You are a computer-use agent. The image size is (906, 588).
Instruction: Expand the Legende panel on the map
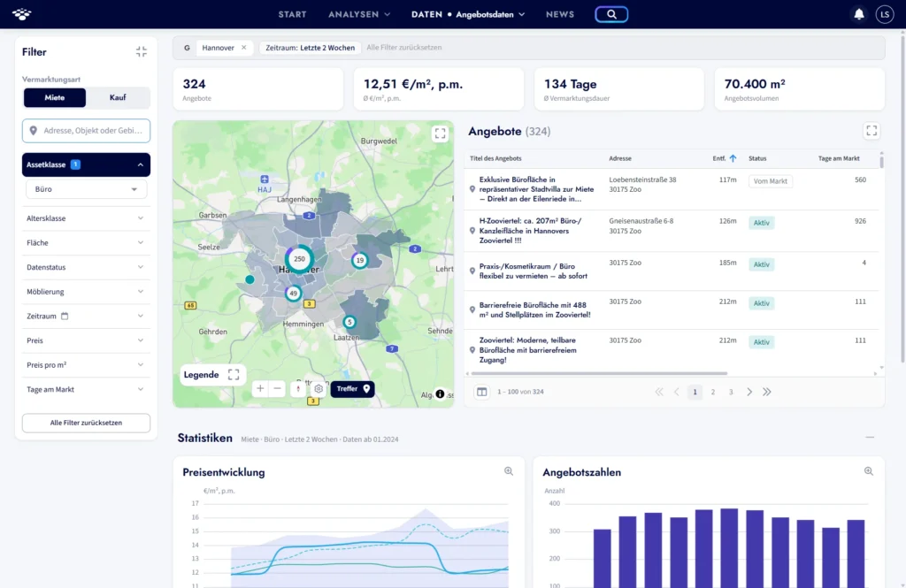(234, 375)
